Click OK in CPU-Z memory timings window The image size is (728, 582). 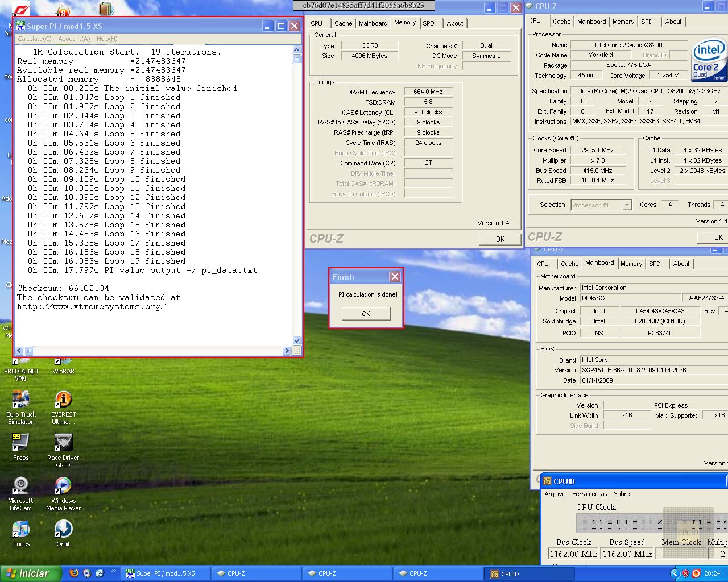click(x=500, y=239)
